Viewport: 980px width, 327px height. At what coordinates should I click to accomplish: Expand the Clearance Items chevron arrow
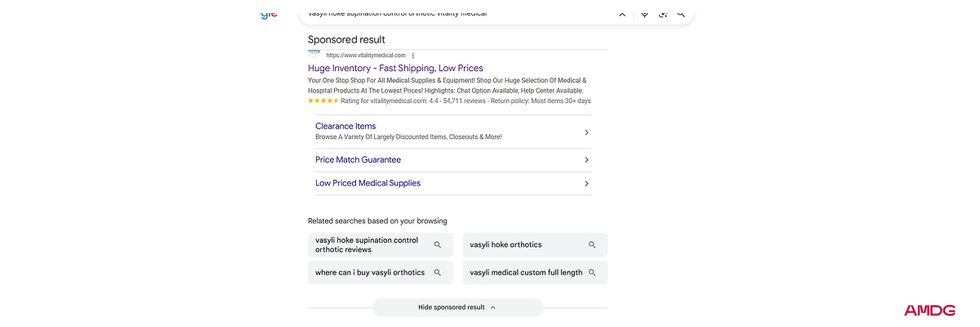(586, 132)
